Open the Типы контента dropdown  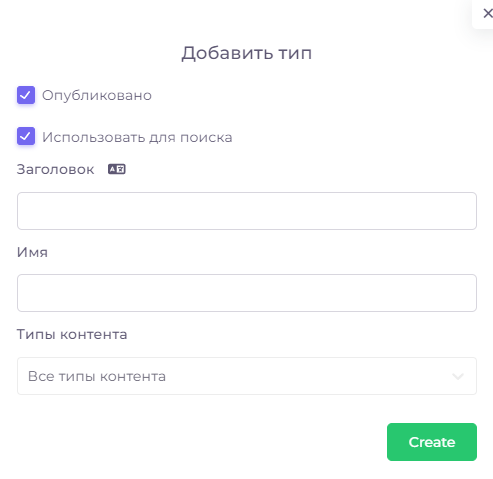tap(247, 376)
